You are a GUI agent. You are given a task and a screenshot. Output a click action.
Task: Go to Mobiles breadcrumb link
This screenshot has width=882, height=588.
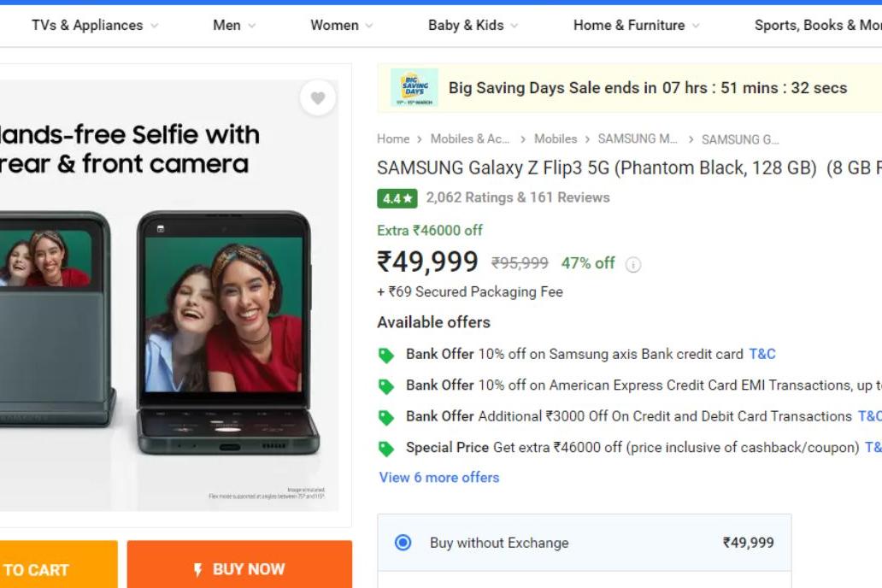pos(556,138)
